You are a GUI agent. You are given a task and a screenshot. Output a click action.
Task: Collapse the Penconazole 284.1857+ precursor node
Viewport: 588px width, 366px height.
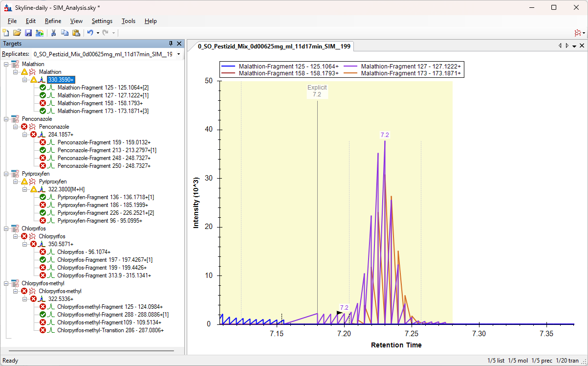(25, 135)
